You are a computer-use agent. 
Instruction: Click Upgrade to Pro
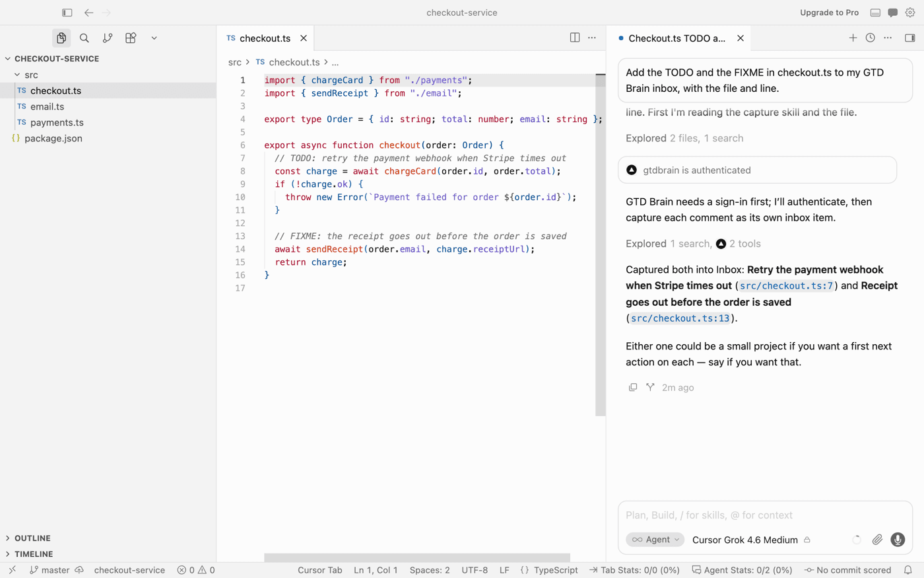click(x=829, y=13)
